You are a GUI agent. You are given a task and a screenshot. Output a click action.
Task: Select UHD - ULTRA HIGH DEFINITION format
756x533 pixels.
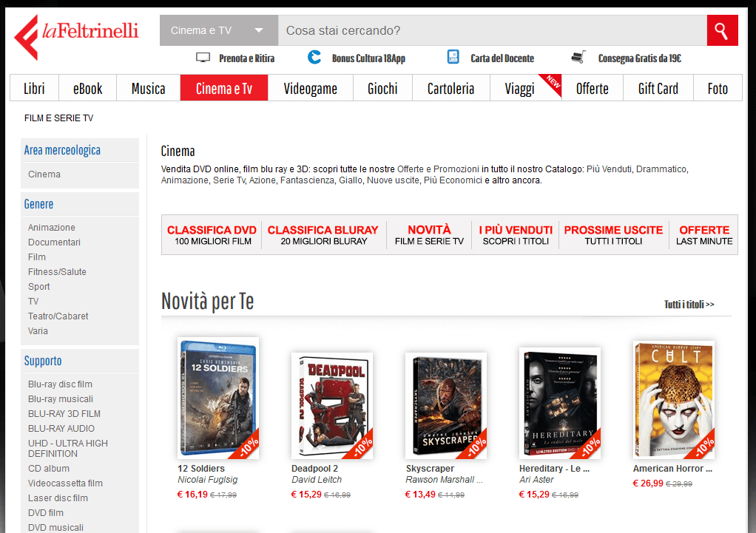click(x=68, y=448)
